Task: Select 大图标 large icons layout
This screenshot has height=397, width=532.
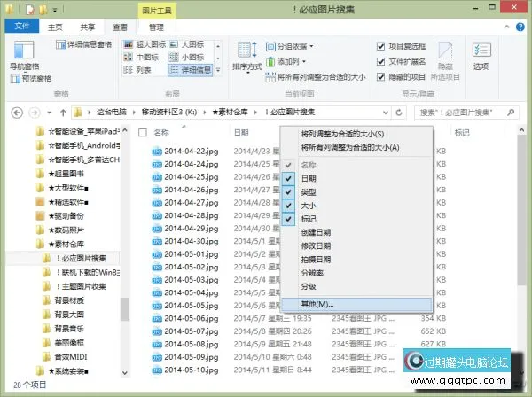Action: [x=187, y=44]
